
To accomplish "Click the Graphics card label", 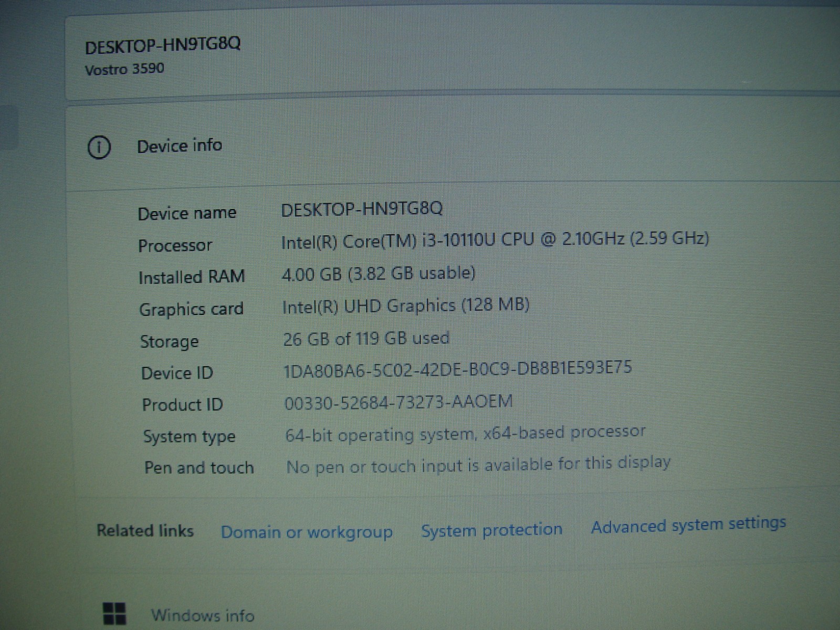I will click(x=191, y=310).
